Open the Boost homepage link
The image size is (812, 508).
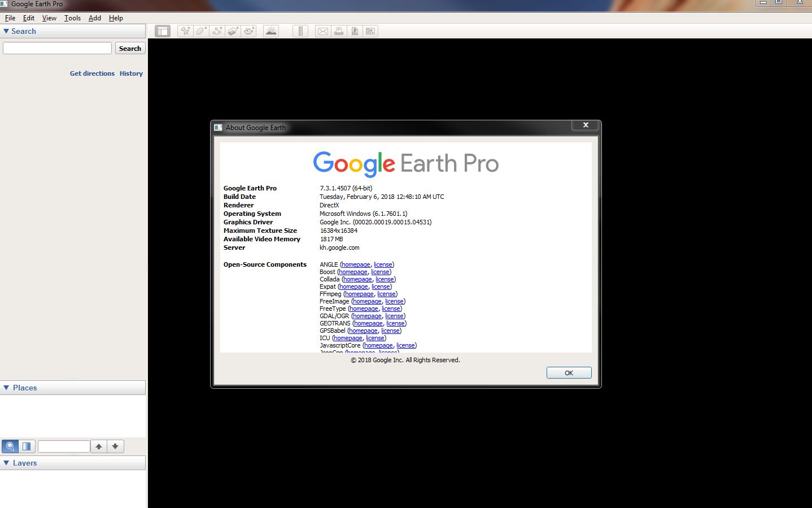(x=353, y=272)
